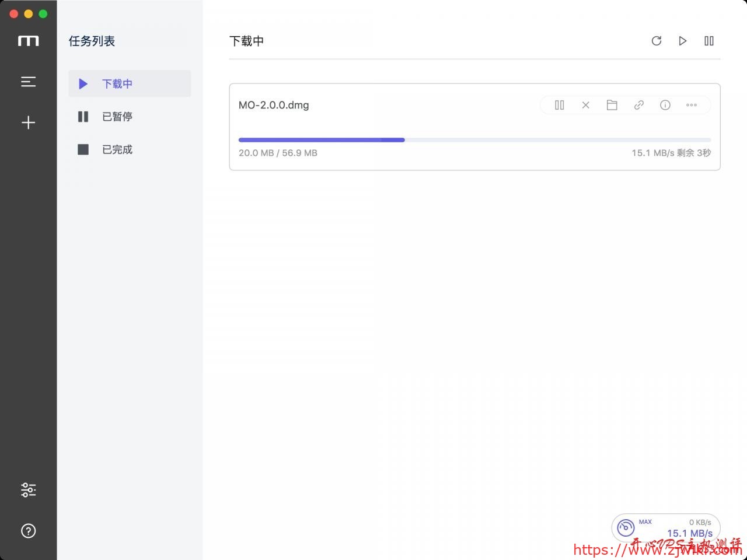747x560 pixels.
Task: Switch to the 已暂停 paused list
Action: pos(117,116)
